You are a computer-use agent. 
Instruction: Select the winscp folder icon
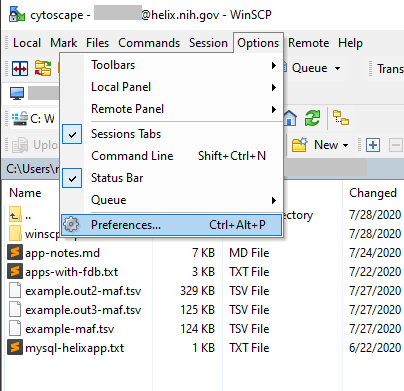click(x=15, y=234)
